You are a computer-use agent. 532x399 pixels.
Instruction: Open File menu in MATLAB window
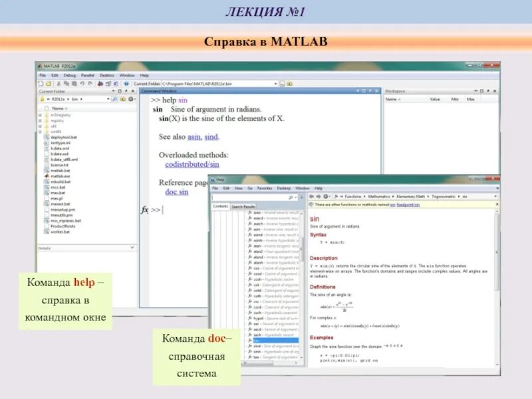43,75
